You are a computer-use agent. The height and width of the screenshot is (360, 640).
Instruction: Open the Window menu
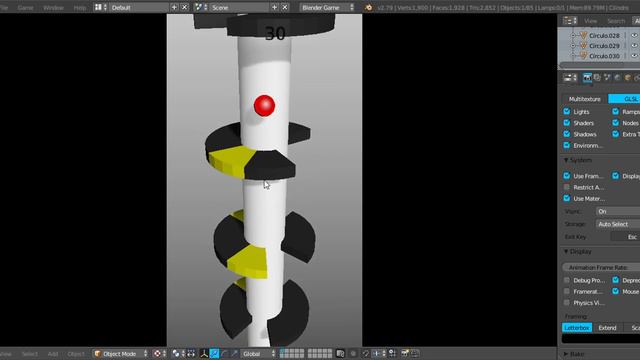[53, 7]
